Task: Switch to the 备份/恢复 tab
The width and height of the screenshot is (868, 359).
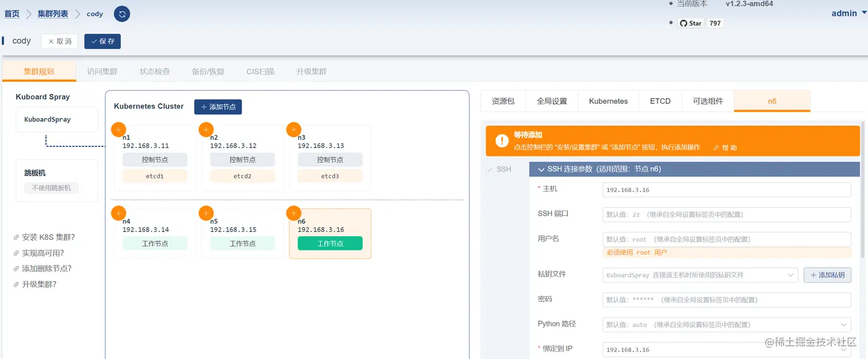Action: (x=208, y=72)
